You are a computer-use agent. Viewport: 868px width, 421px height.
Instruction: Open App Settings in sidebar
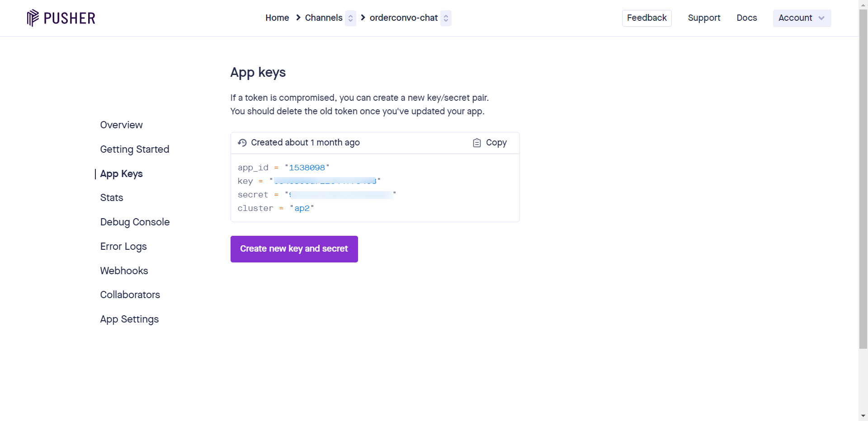129,319
